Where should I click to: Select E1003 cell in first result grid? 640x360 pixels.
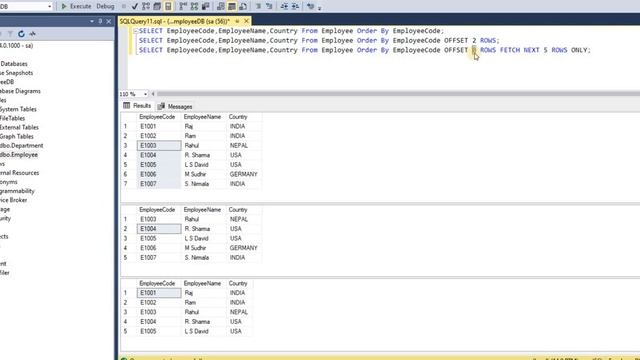159,146
